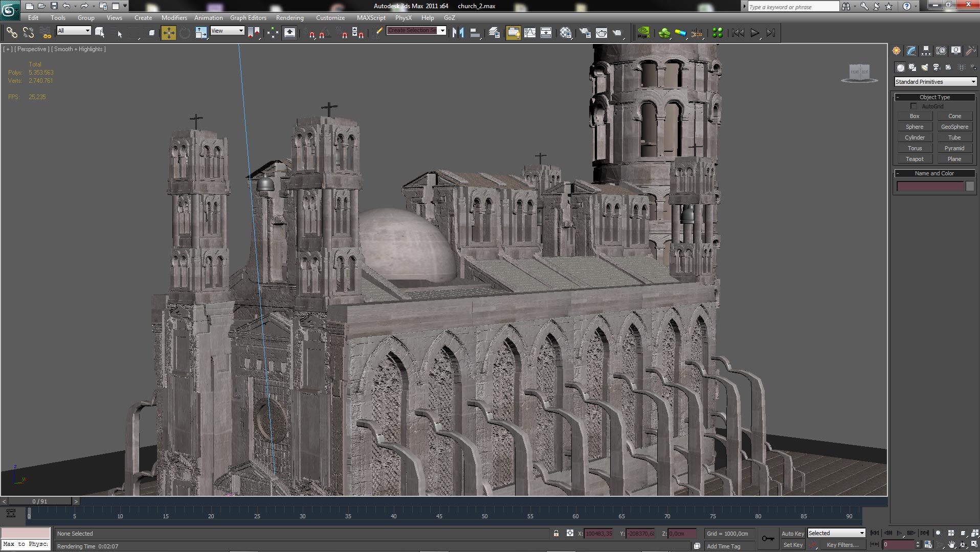Toggle Spinner Snap
Screen dimensions: 980x552
(x=358, y=33)
